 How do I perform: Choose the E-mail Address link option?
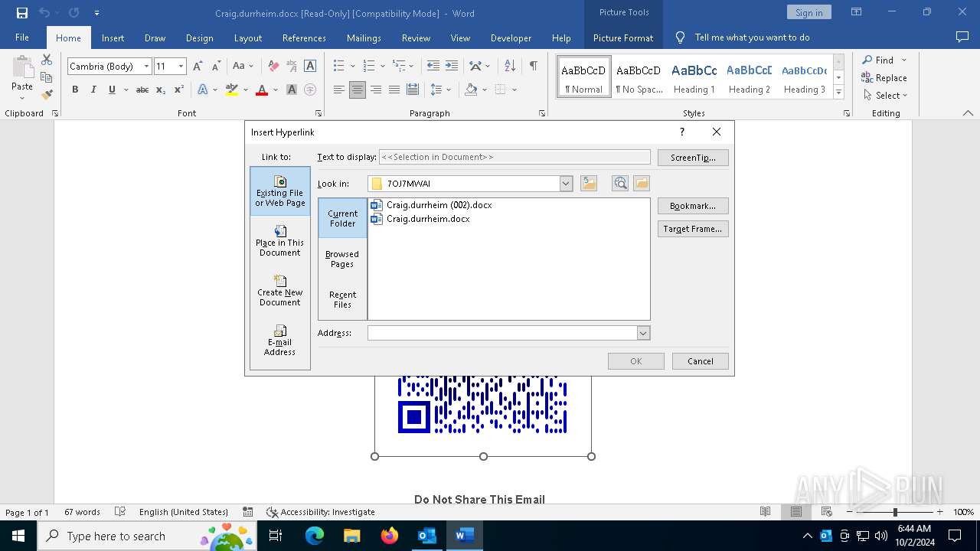pyautogui.click(x=280, y=341)
